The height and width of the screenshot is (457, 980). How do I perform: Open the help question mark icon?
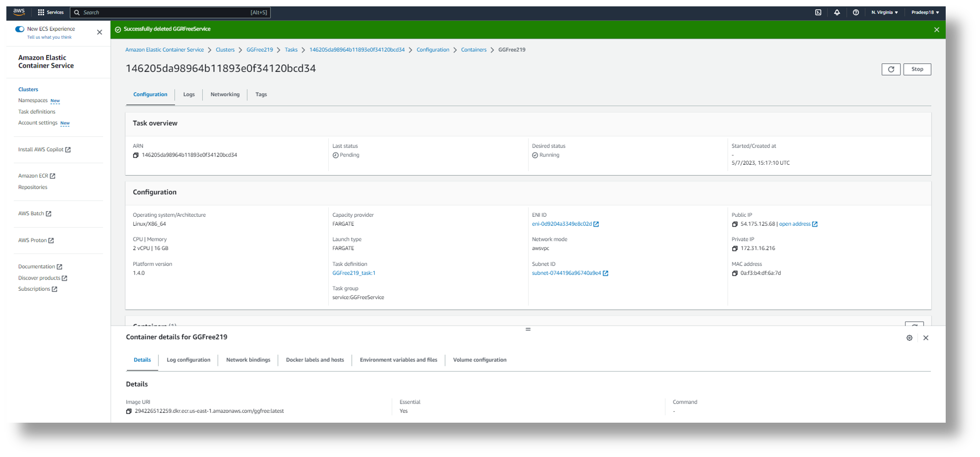click(856, 12)
